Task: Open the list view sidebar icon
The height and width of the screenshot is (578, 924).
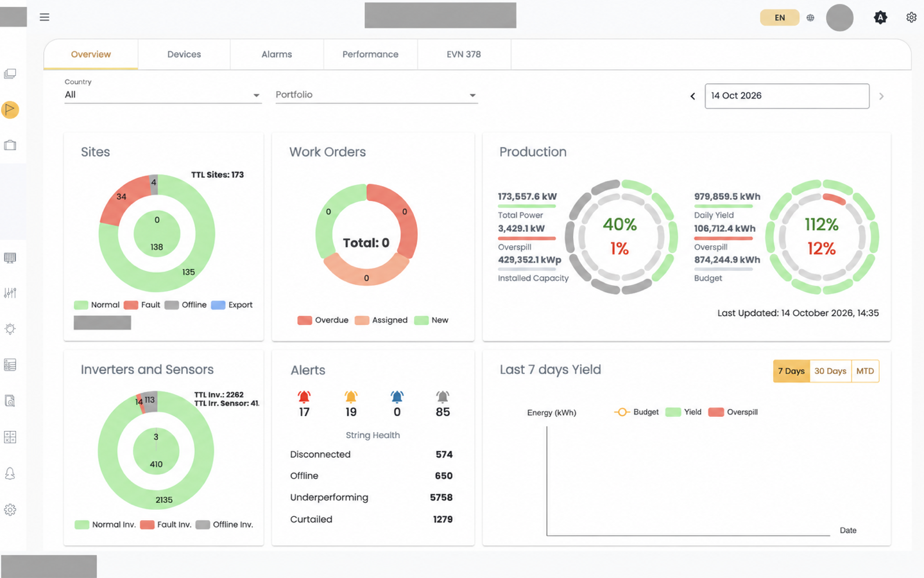Action: 10,365
